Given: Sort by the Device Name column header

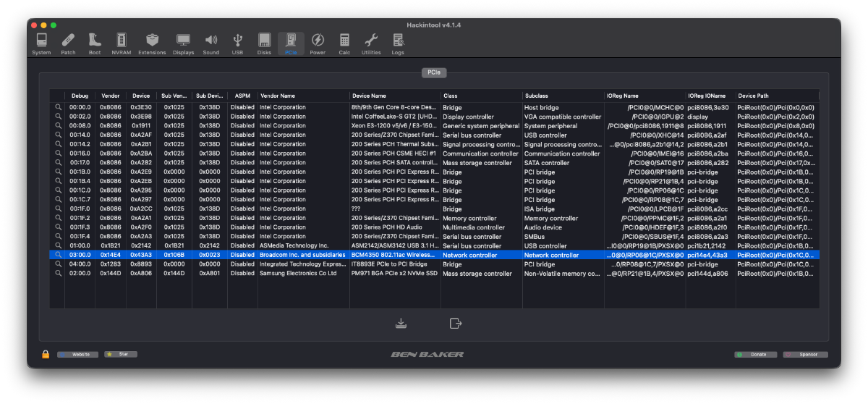Looking at the screenshot, I should [x=396, y=96].
